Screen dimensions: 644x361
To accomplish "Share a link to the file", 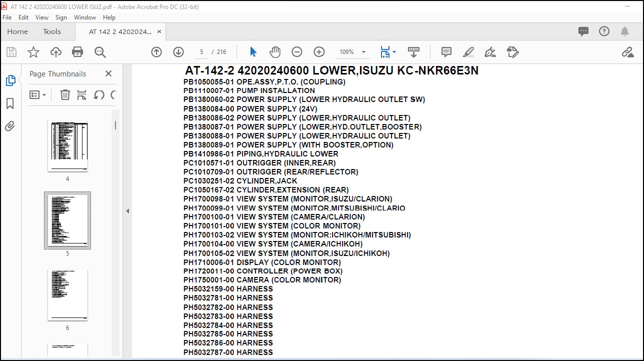I will click(627, 52).
